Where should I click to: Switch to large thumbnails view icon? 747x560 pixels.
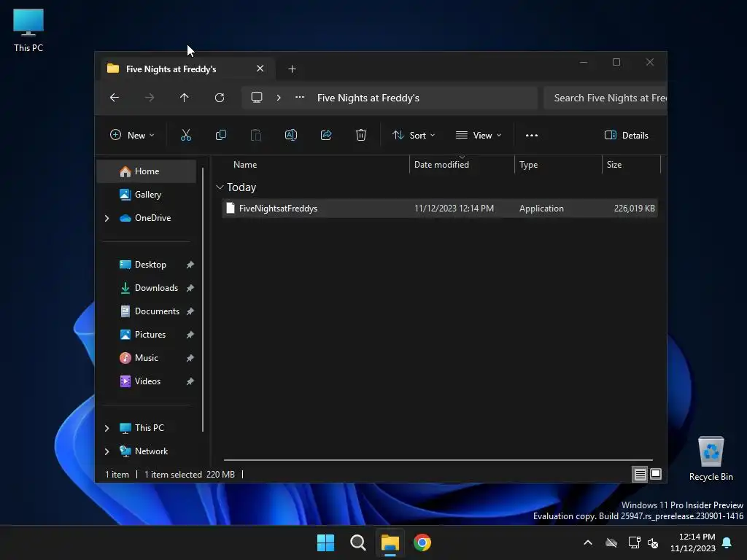(x=656, y=474)
